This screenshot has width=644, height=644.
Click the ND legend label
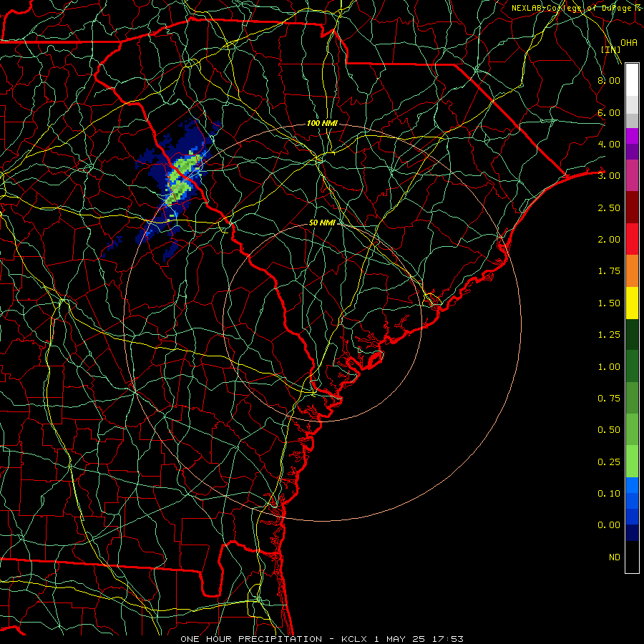pyautogui.click(x=615, y=557)
